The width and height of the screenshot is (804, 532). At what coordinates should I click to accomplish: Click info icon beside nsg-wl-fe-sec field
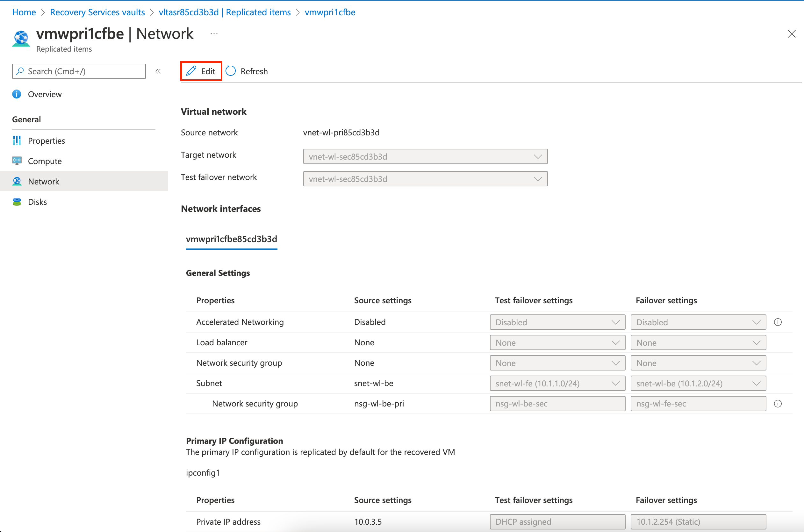(x=778, y=403)
